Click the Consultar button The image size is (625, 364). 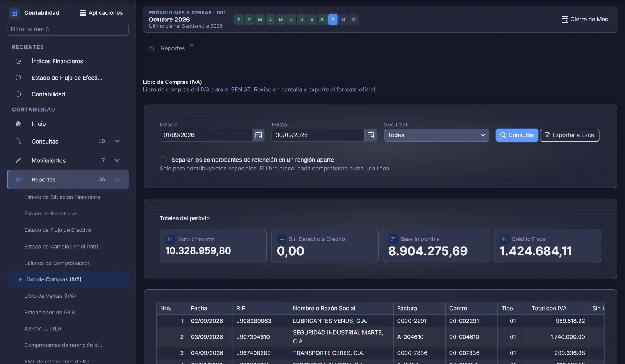(517, 135)
